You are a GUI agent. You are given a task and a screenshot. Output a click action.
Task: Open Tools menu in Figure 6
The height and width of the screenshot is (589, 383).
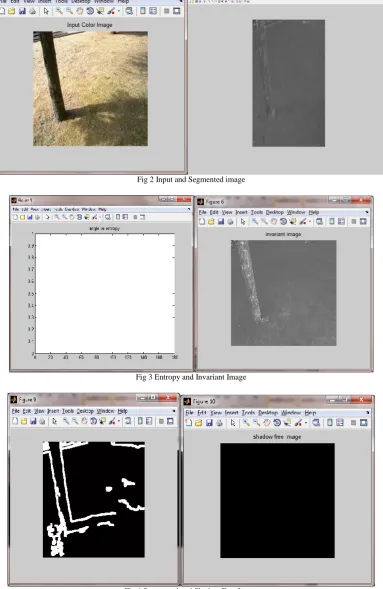click(257, 212)
